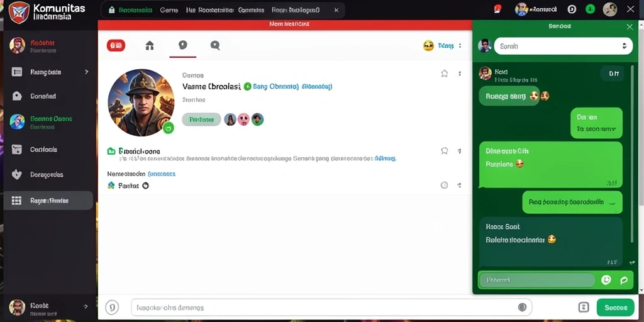Send chat message with paper plane icon
Screen dimensions: 644x322
coord(624,280)
